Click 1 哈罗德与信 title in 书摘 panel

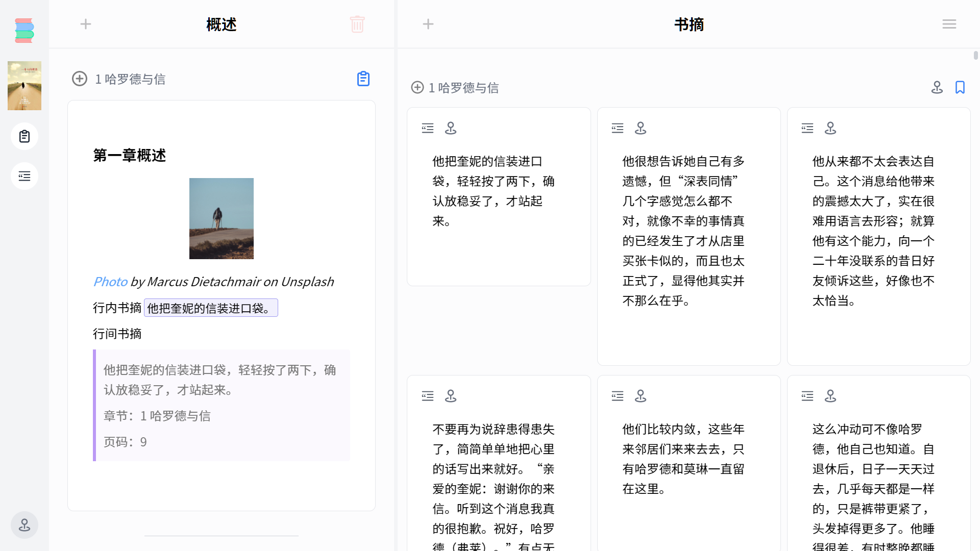tap(463, 88)
